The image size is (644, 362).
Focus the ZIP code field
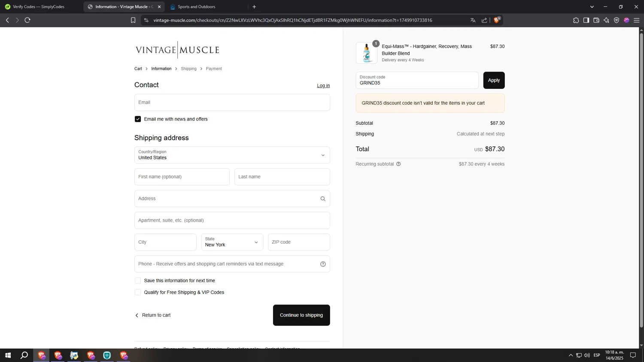(299, 242)
